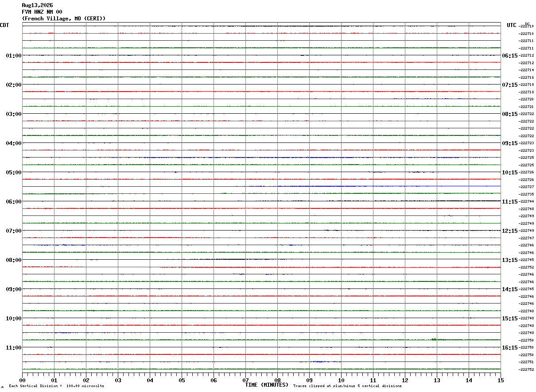Click the -222744 DC offset value
536x392 pixels.
527,202
